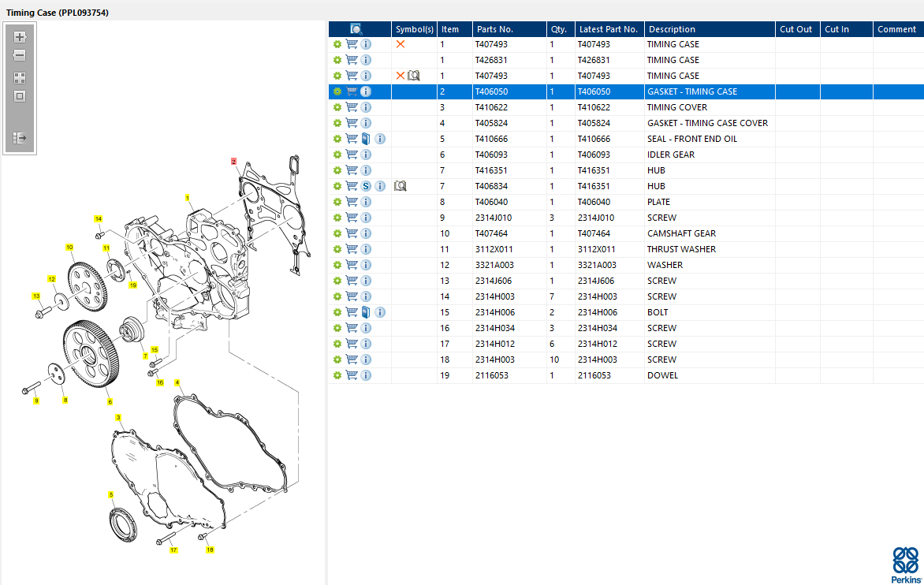Viewport: 924px width, 585px height.
Task: Click highlighted red callout 2 in diagram
Action: (233, 161)
